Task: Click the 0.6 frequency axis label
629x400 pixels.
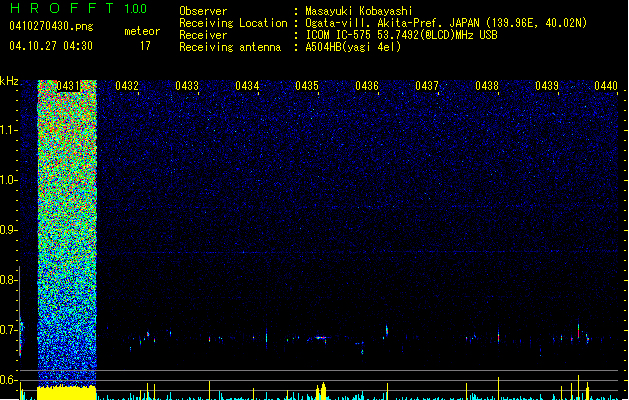Action: pyautogui.click(x=8, y=380)
